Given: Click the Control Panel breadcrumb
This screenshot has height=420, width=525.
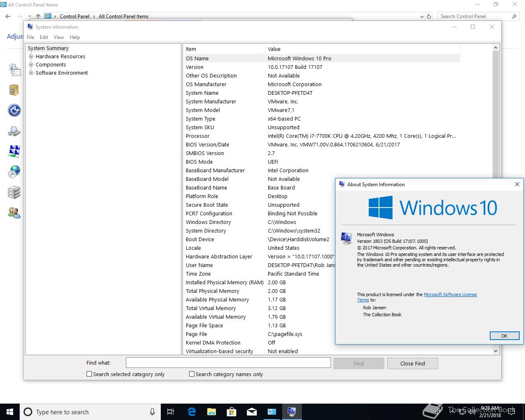Looking at the screenshot, I should (x=74, y=16).
